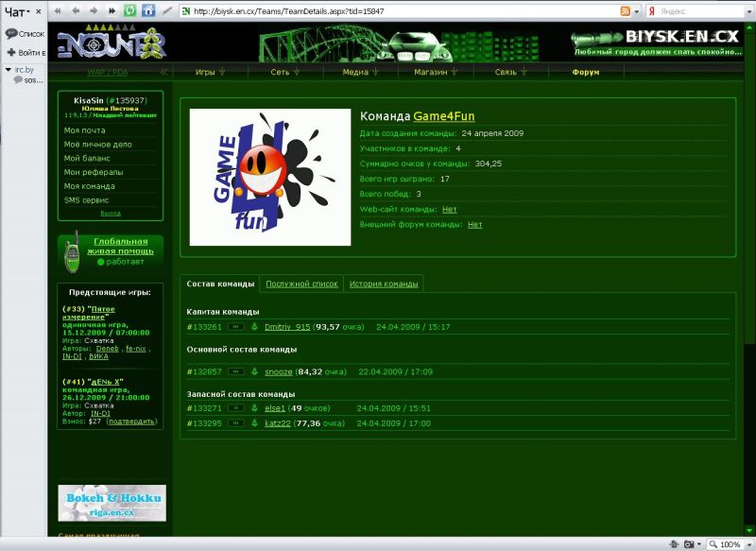Click the page scroll-down green arrow

coord(749,530)
